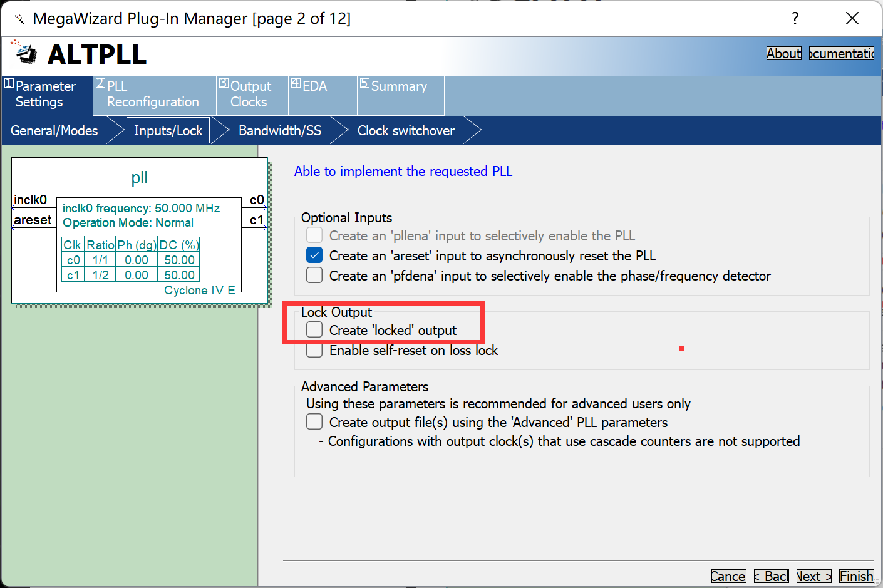Click the MegaWizard wand icon in title bar
This screenshot has width=883, height=588.
19,19
